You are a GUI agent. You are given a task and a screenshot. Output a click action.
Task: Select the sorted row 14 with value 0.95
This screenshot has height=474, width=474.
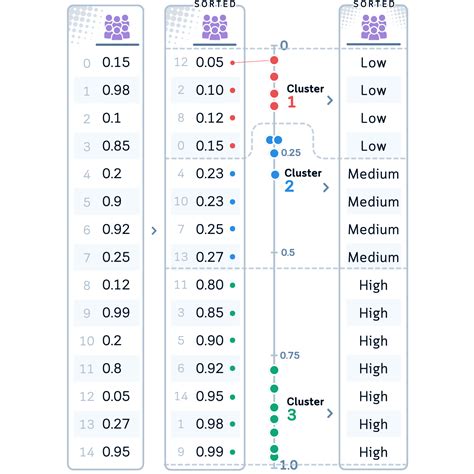[x=205, y=396]
